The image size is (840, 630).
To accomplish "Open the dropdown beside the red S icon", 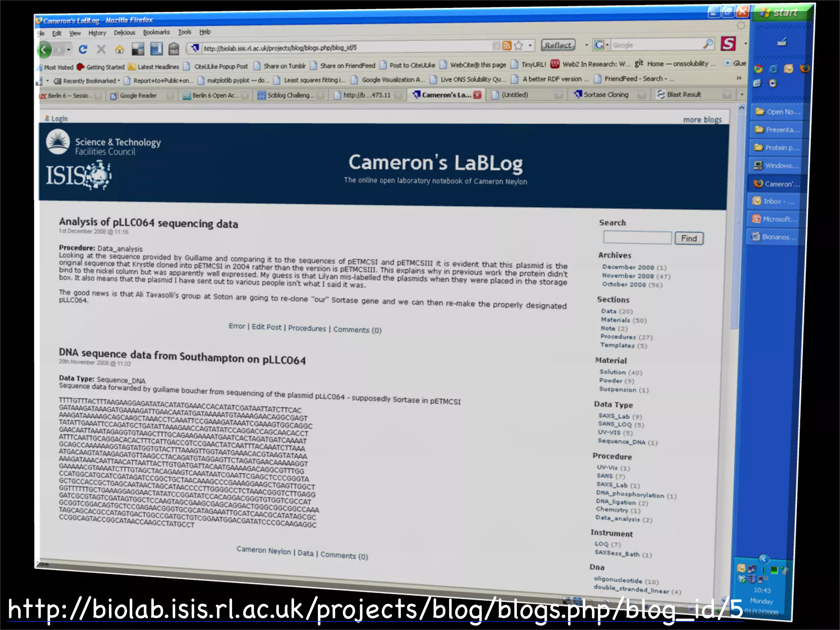I will pyautogui.click(x=745, y=43).
